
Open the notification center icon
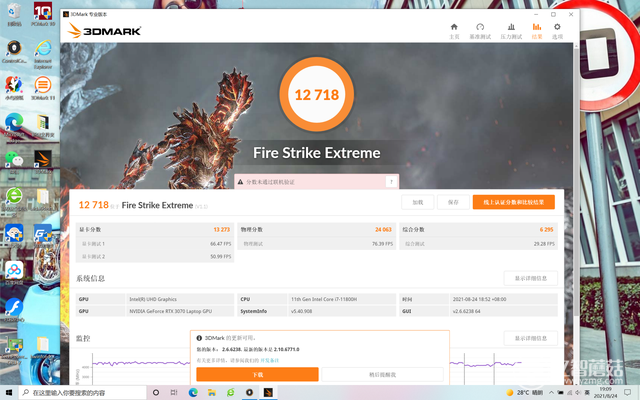[628, 393]
